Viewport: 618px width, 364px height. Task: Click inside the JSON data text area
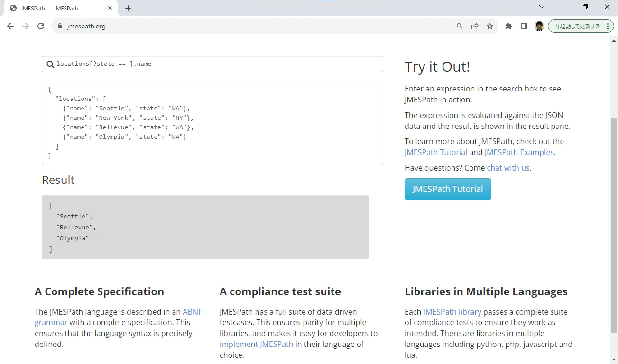[x=212, y=123]
